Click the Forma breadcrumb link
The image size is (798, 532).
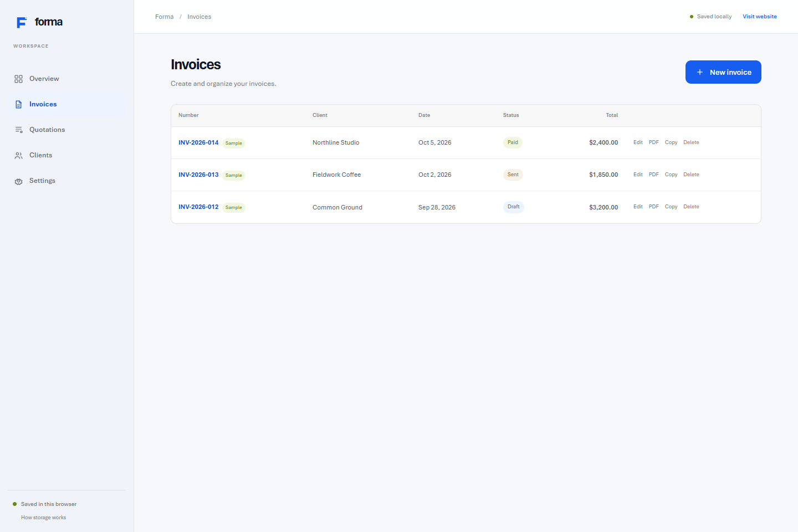164,17
